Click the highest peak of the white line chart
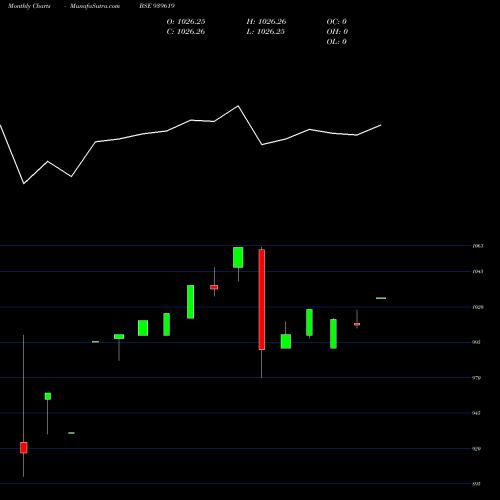Image resolution: width=500 pixels, height=500 pixels. point(238,106)
